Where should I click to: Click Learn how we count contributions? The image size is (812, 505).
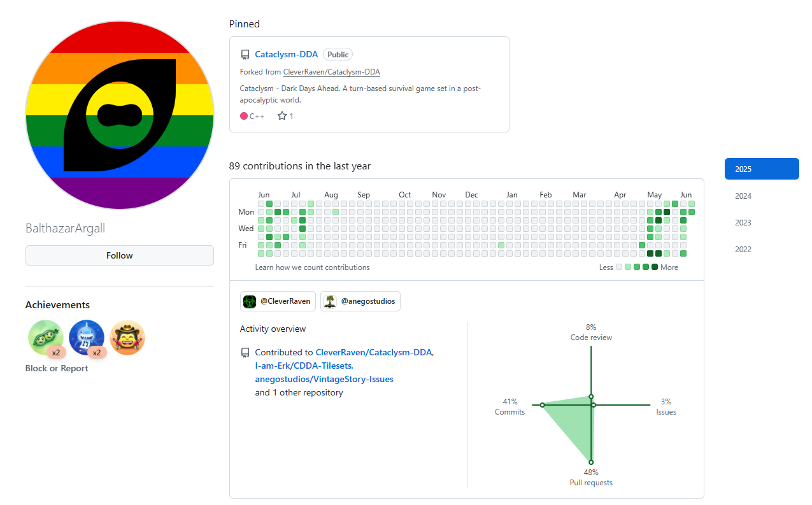(312, 267)
